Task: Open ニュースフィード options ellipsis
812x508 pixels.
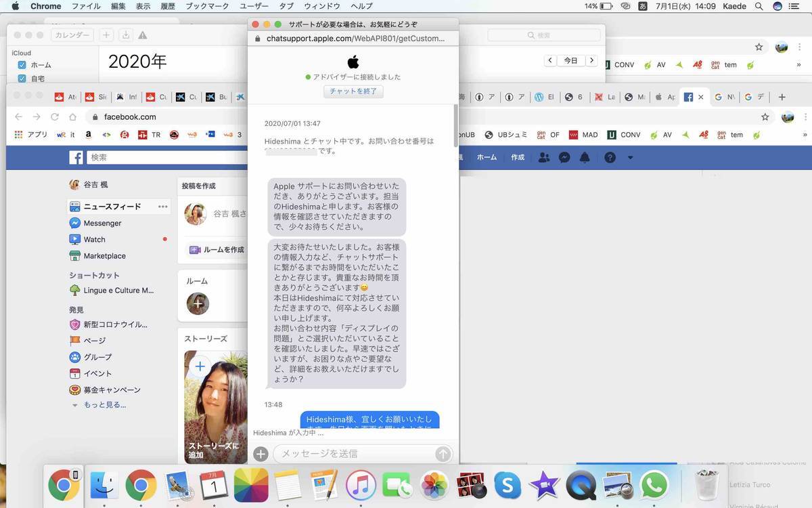Action: [162, 207]
